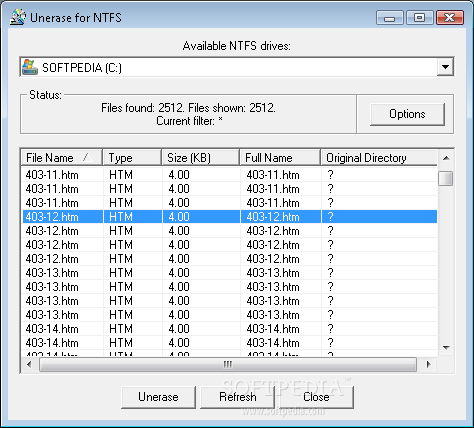
Task: Select the first 403-11.htm row
Action: coord(229,175)
